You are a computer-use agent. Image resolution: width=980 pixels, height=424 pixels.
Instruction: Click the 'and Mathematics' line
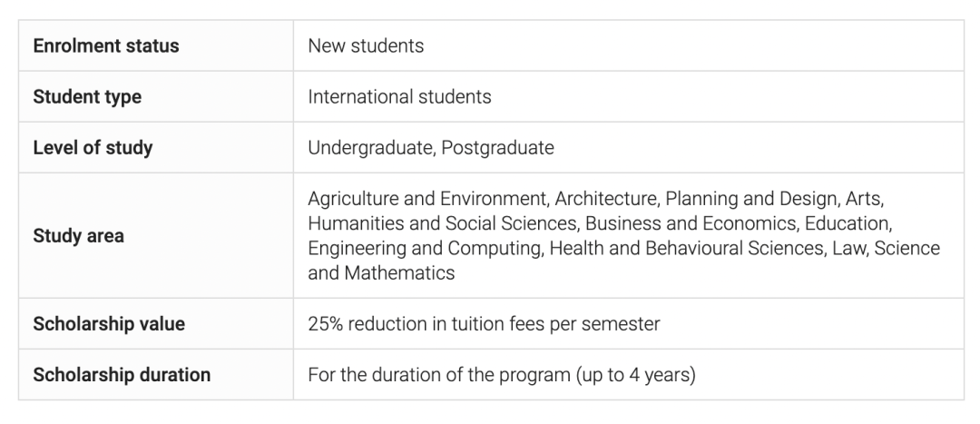381,272
